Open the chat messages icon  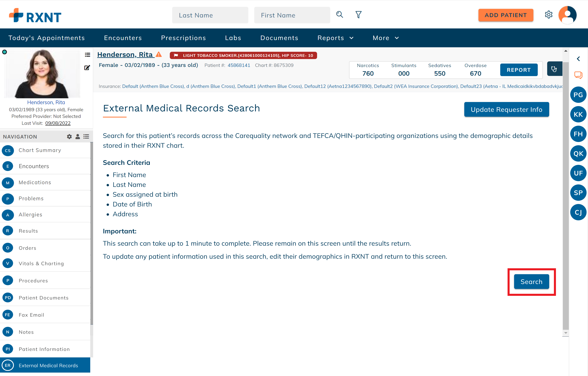[578, 75]
